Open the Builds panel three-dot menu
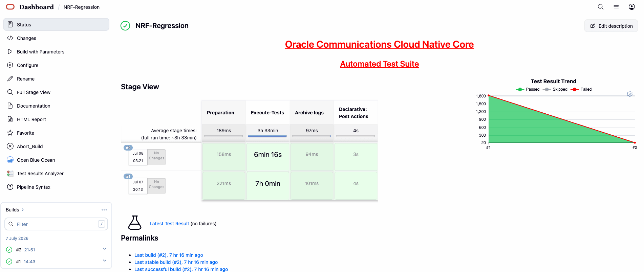The image size is (644, 272). coord(104,210)
